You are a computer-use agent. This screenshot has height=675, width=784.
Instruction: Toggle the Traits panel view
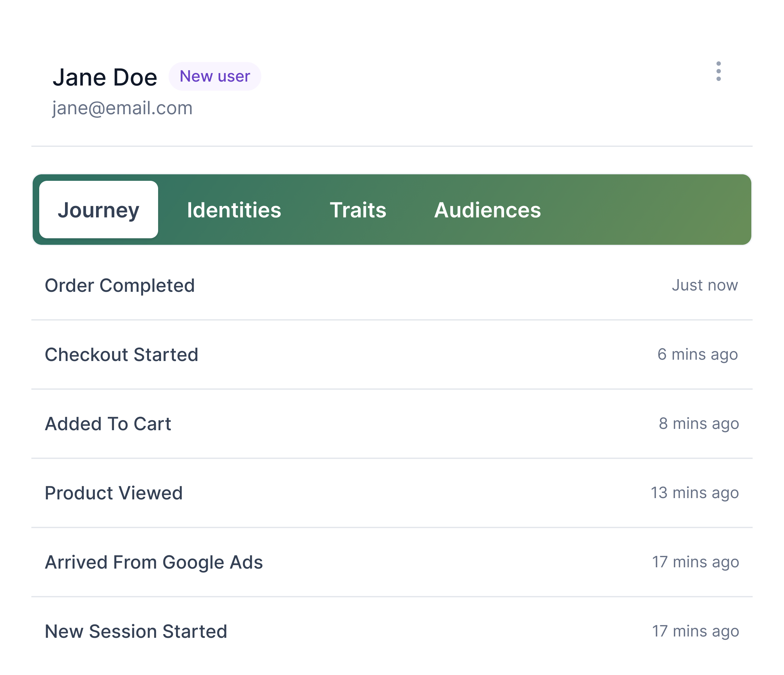click(x=358, y=210)
